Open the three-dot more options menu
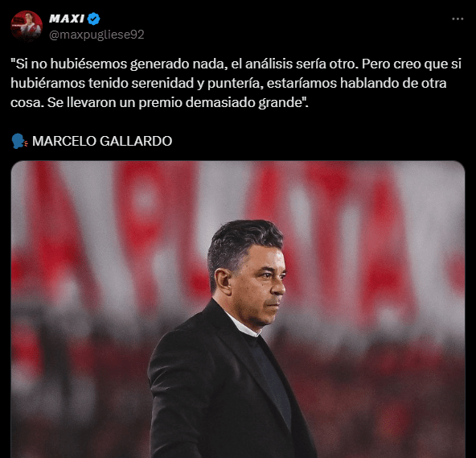Screen dimensions: 476x458 click(458, 19)
